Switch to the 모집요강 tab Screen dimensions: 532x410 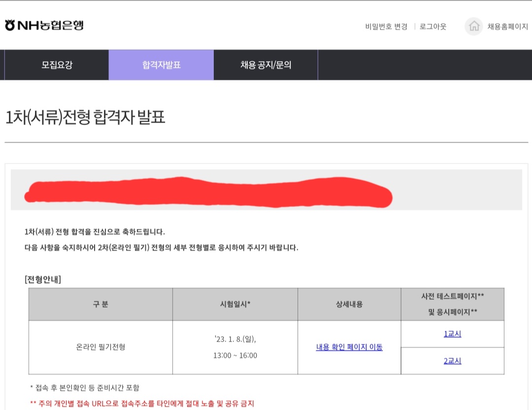click(56, 64)
